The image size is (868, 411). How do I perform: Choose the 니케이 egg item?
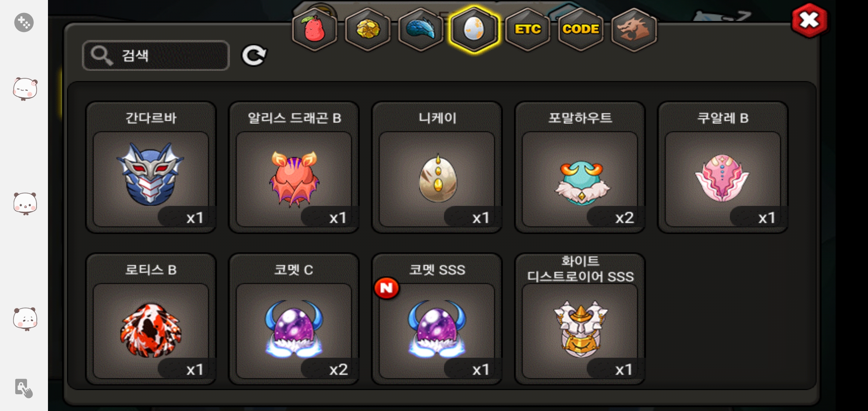(x=437, y=167)
